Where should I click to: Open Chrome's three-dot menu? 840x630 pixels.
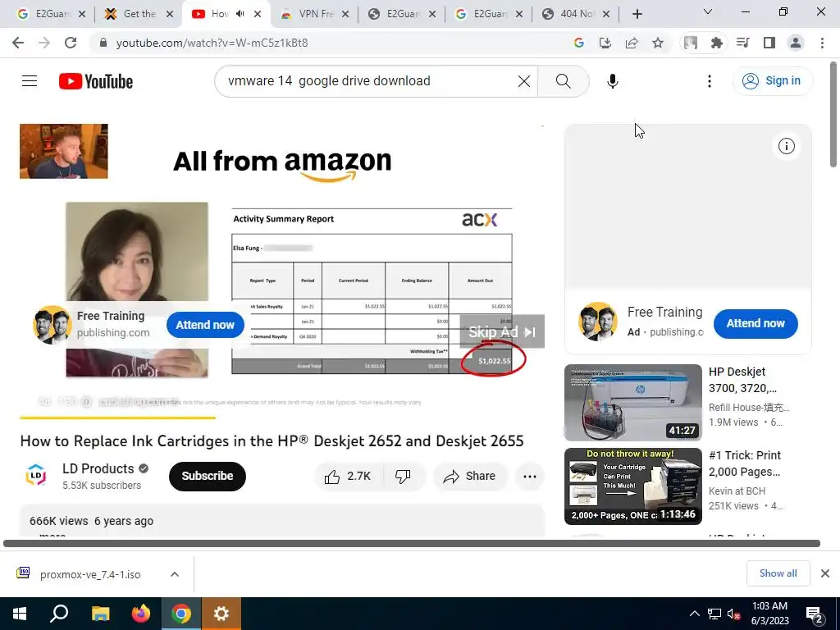click(x=822, y=43)
